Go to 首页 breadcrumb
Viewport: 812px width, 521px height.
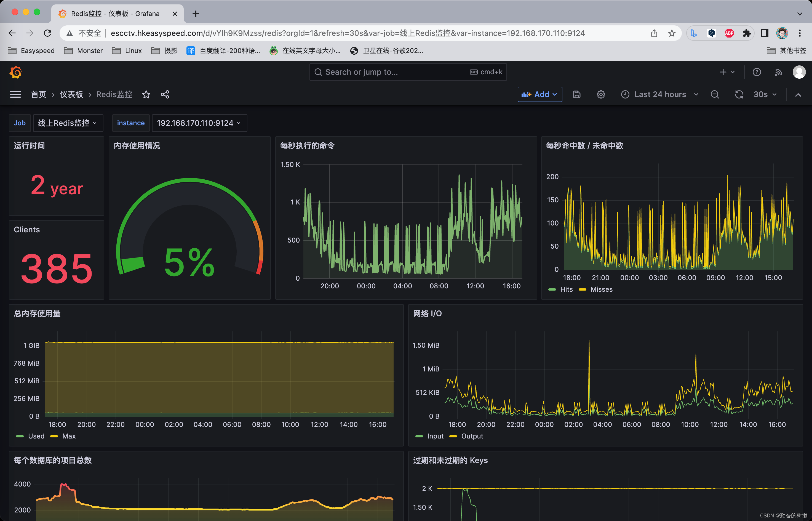point(39,94)
